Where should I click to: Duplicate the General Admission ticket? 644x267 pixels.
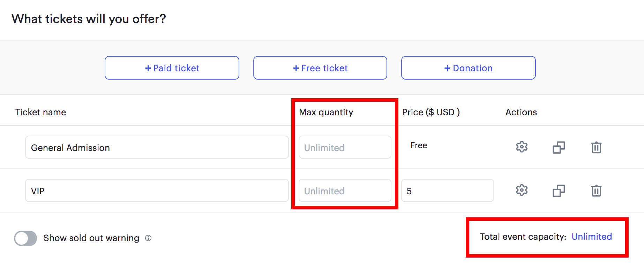tap(559, 147)
